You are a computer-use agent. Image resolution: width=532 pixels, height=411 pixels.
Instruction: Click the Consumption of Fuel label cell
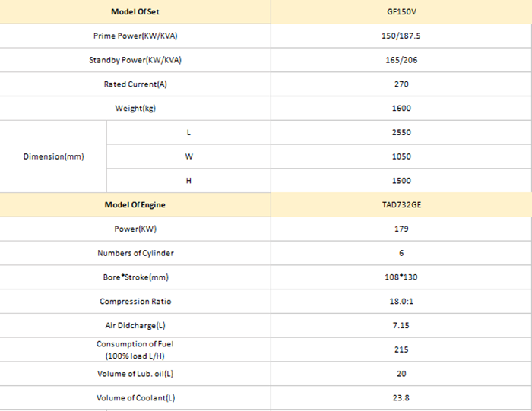(135, 349)
